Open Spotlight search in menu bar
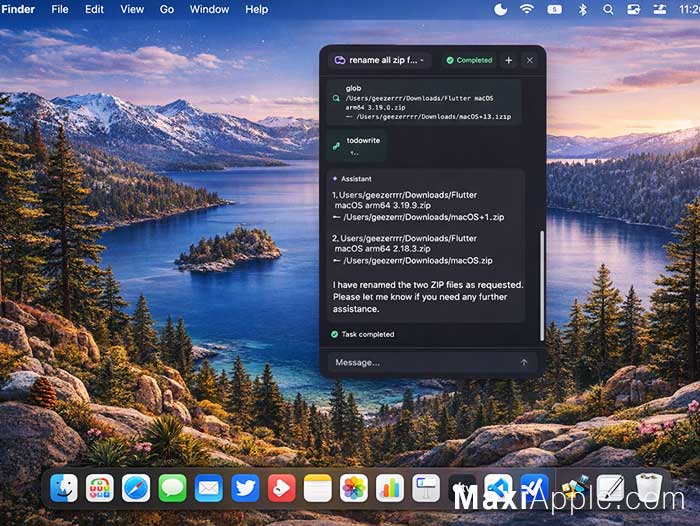The image size is (700, 526). point(608,9)
